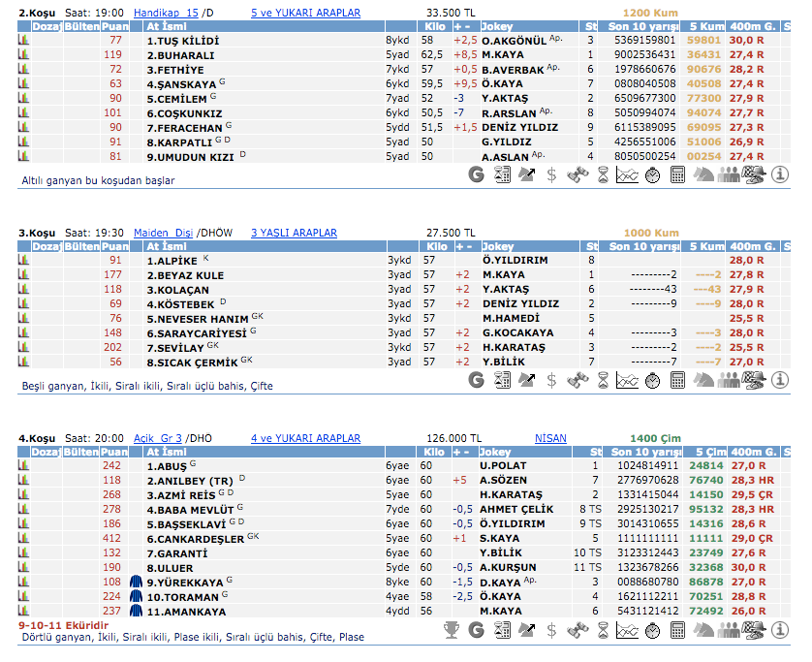Open the G icon in race 3 toolbar
The width and height of the screenshot is (812, 662).
(476, 380)
